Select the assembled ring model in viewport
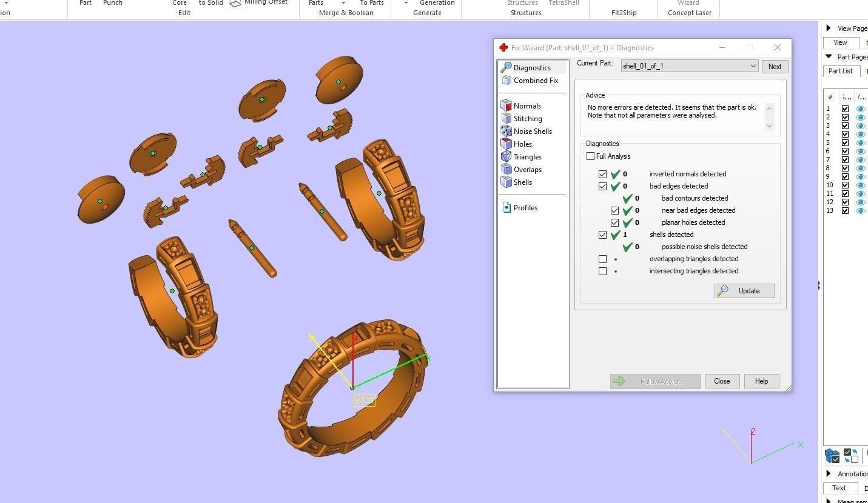 pyautogui.click(x=354, y=387)
